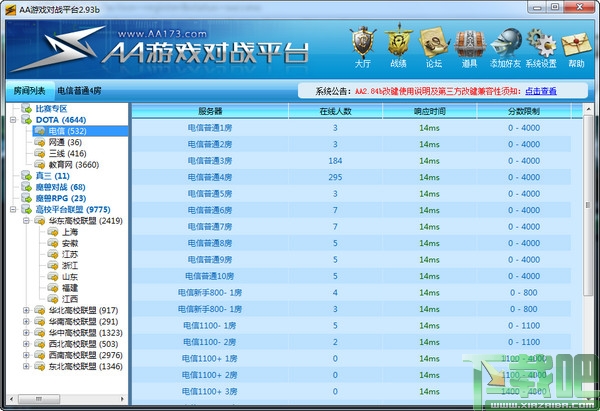
Task: Open the 论坛 forum icon
Action: 433,44
